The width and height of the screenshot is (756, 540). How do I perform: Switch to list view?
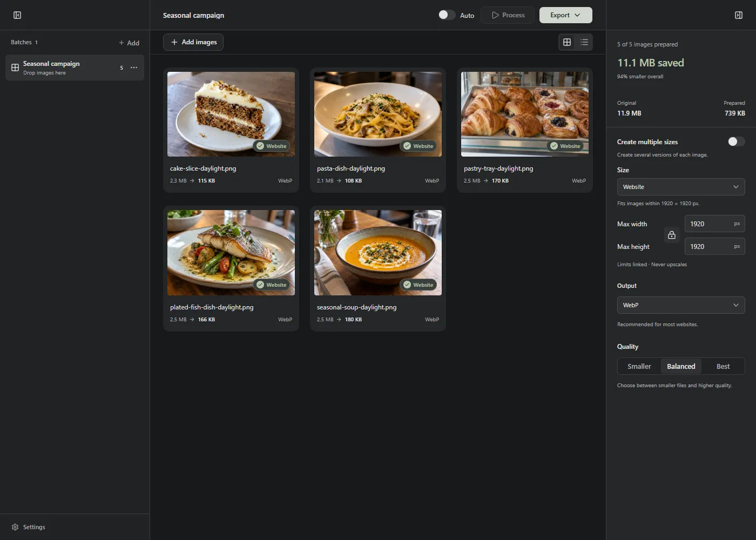pos(584,42)
